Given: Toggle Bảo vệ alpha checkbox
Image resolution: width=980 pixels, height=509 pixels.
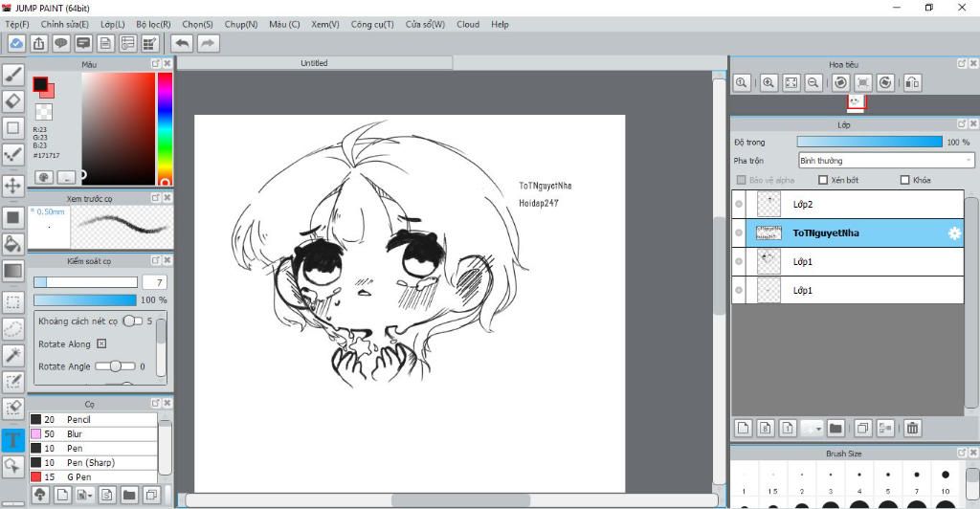Looking at the screenshot, I should 742,180.
